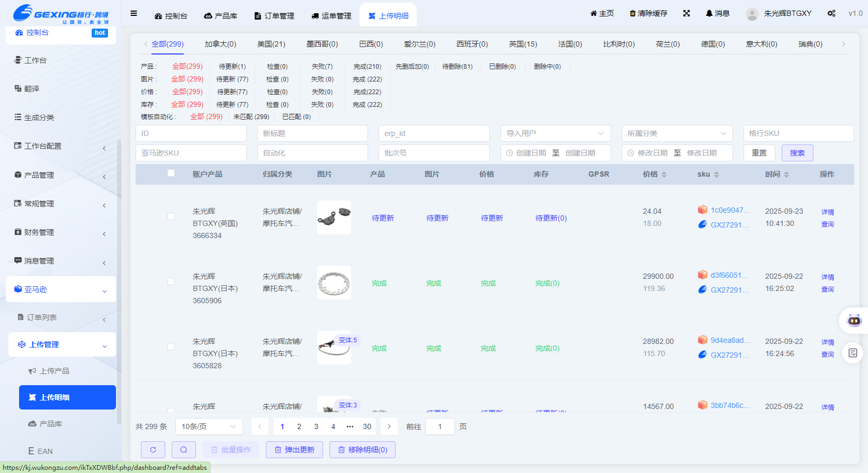
Task: Click the brake pad product thumbnail
Action: tap(334, 217)
